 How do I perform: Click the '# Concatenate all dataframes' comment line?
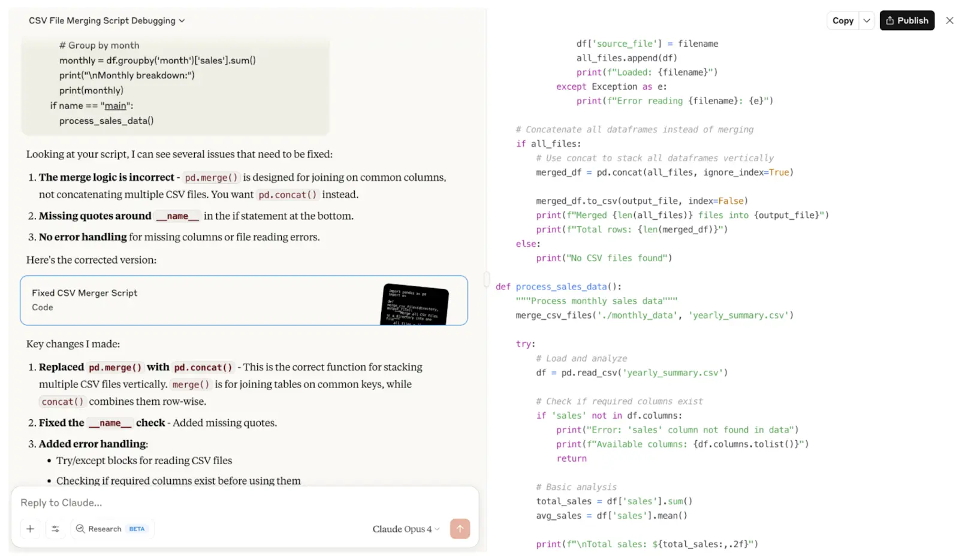[635, 129]
